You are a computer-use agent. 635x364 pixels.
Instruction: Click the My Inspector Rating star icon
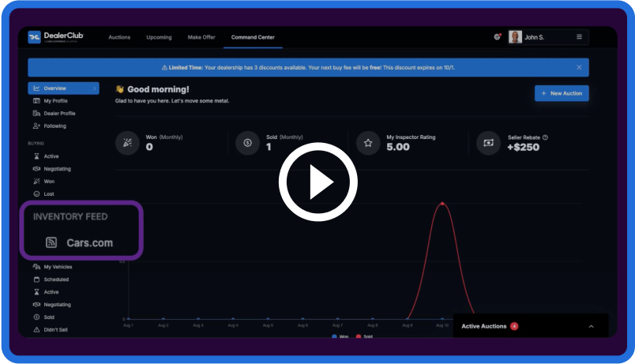tap(367, 143)
